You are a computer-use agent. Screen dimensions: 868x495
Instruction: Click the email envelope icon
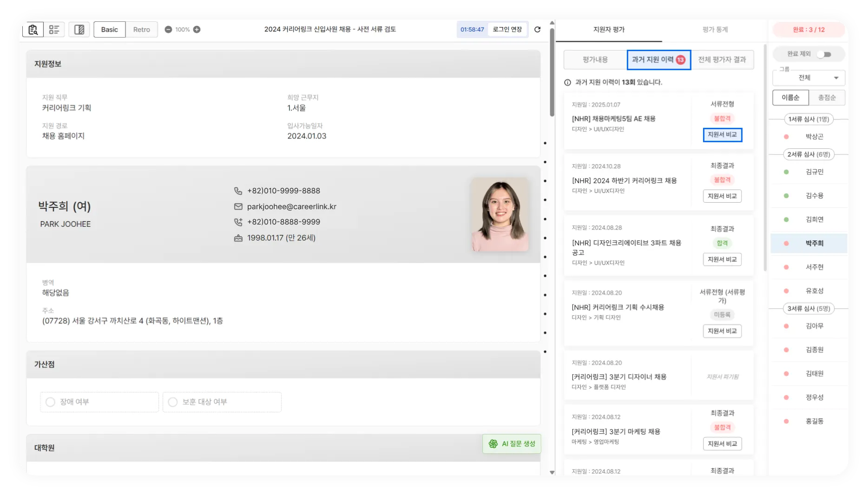point(238,206)
